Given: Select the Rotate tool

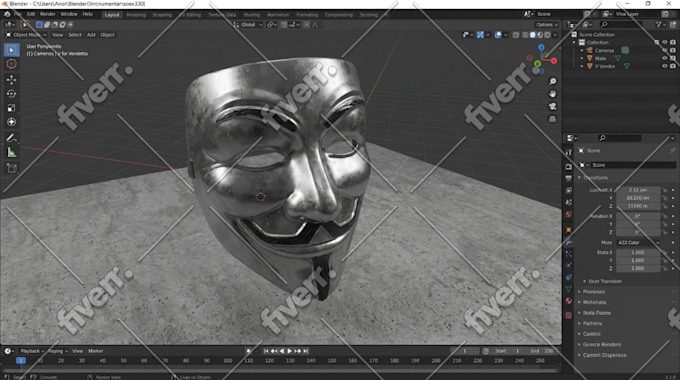Looking at the screenshot, I should (x=12, y=94).
